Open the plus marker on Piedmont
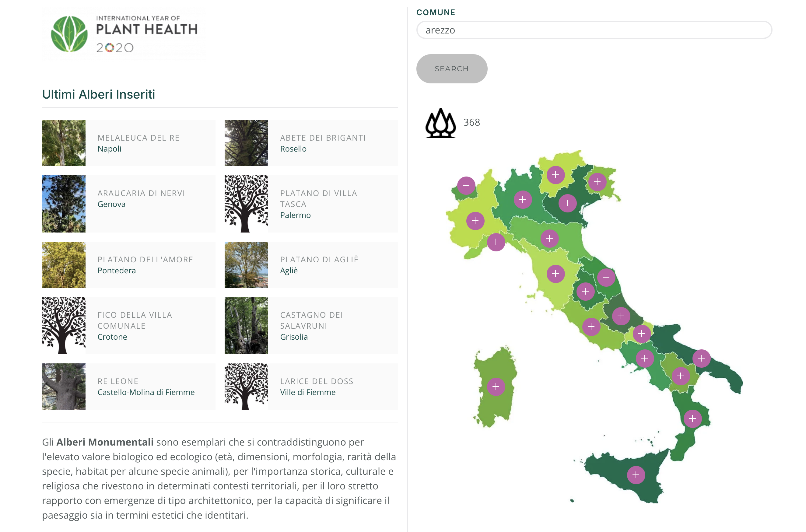 (x=475, y=221)
